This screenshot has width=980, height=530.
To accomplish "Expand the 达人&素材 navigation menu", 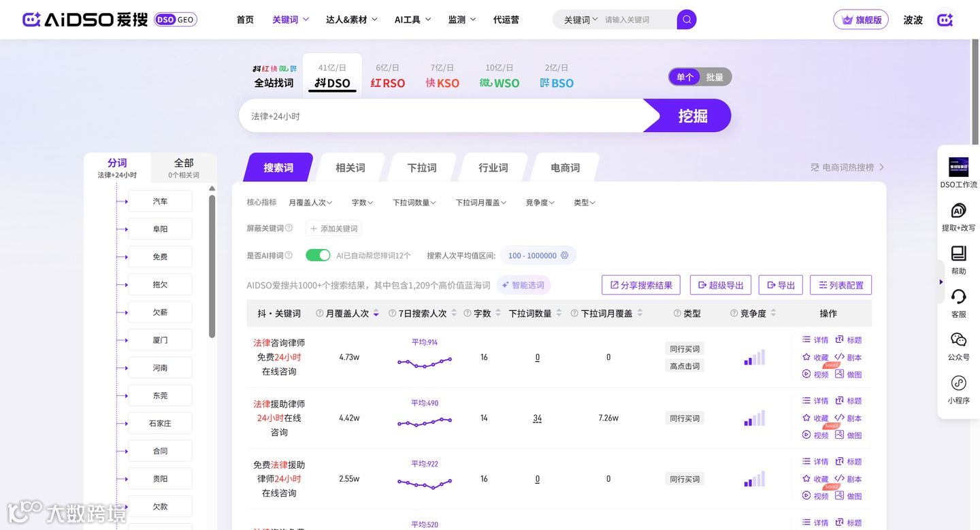I will [352, 20].
